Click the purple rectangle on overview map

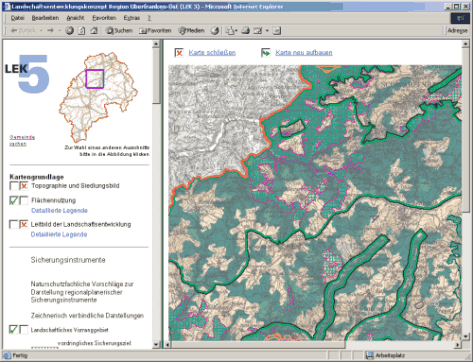[x=95, y=79]
